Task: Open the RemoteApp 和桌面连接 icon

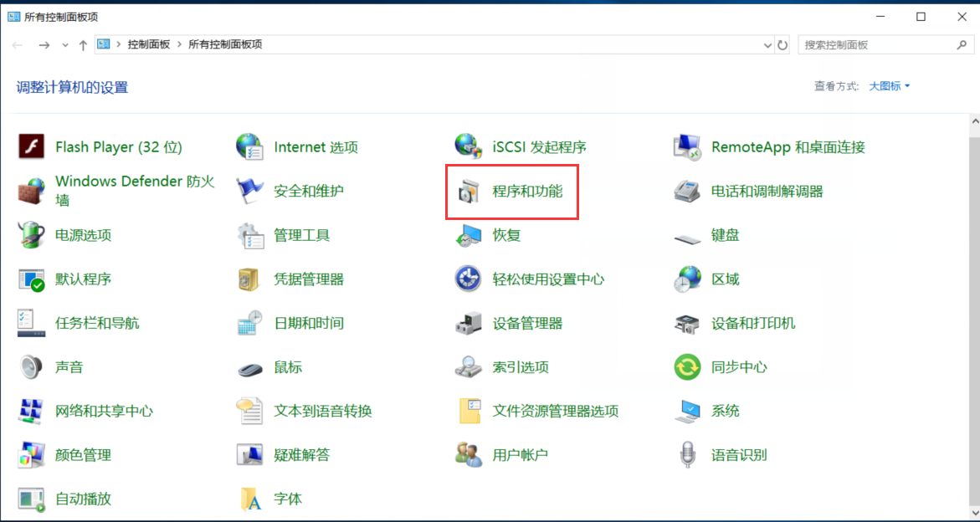Action: [x=687, y=147]
